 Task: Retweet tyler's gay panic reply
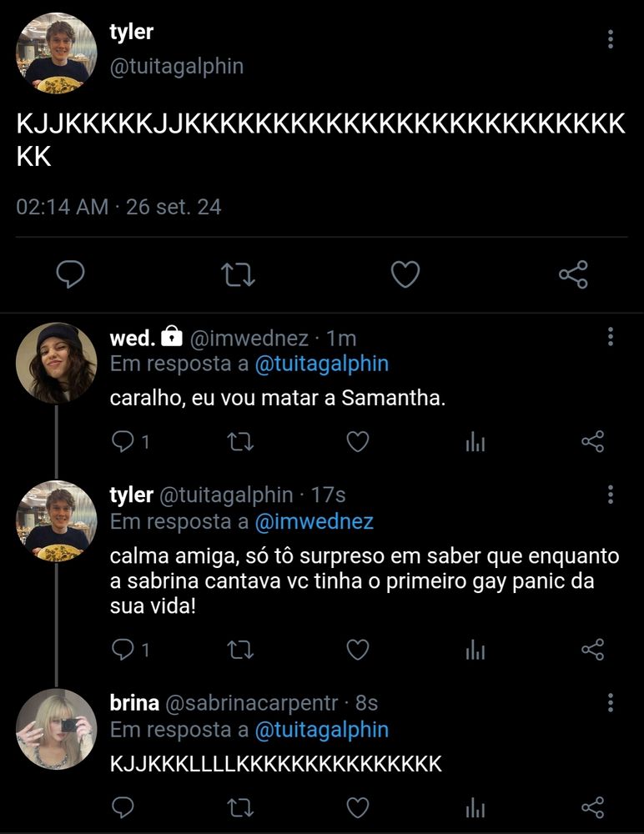(x=240, y=650)
